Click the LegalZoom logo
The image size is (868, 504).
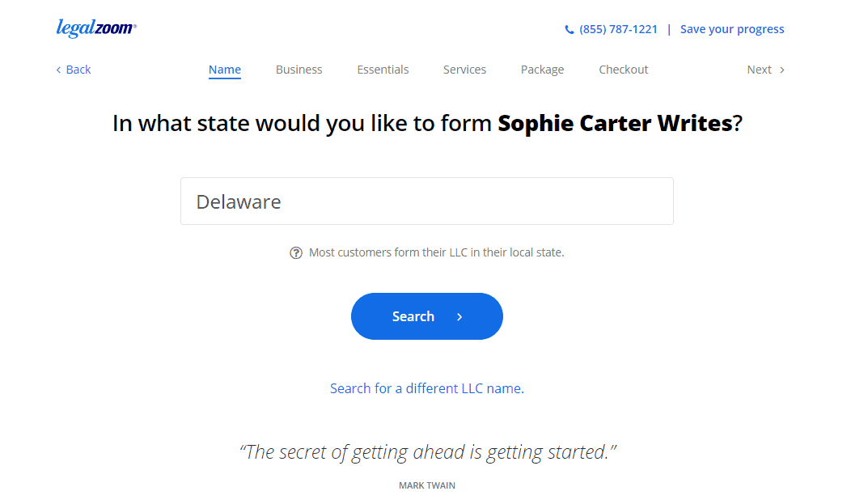pos(96,28)
